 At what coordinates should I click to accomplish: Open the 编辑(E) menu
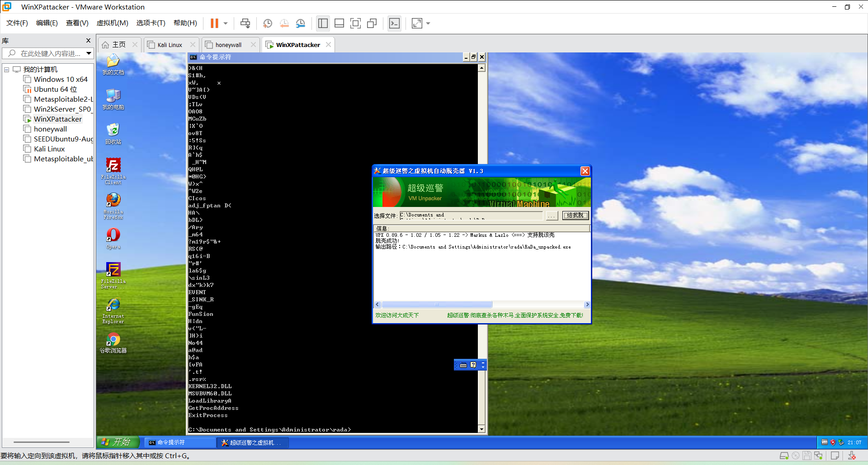(47, 23)
